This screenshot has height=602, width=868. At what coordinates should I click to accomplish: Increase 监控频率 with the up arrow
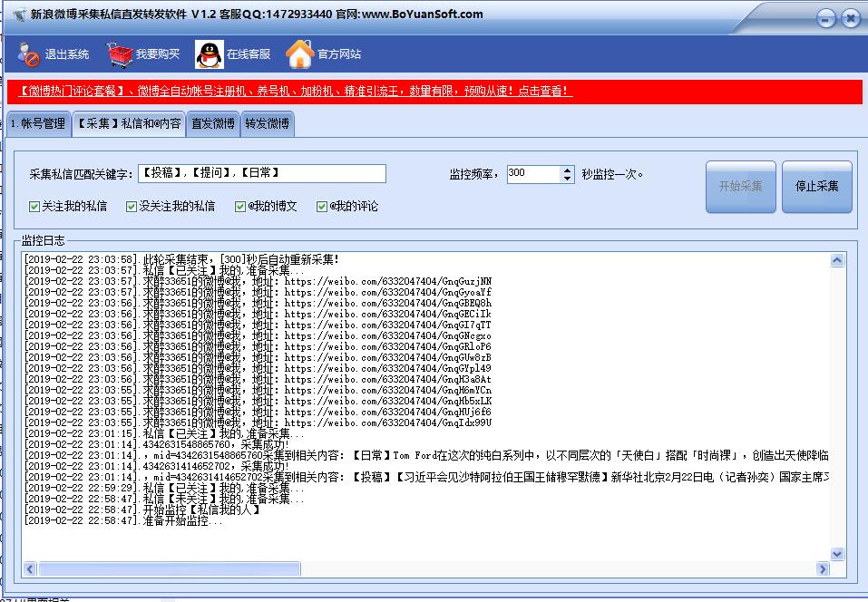coord(567,170)
